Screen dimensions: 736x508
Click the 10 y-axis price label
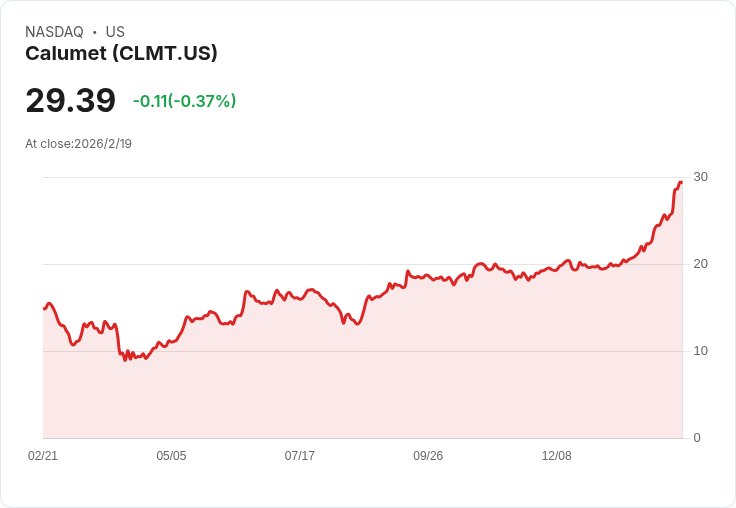(x=700, y=351)
